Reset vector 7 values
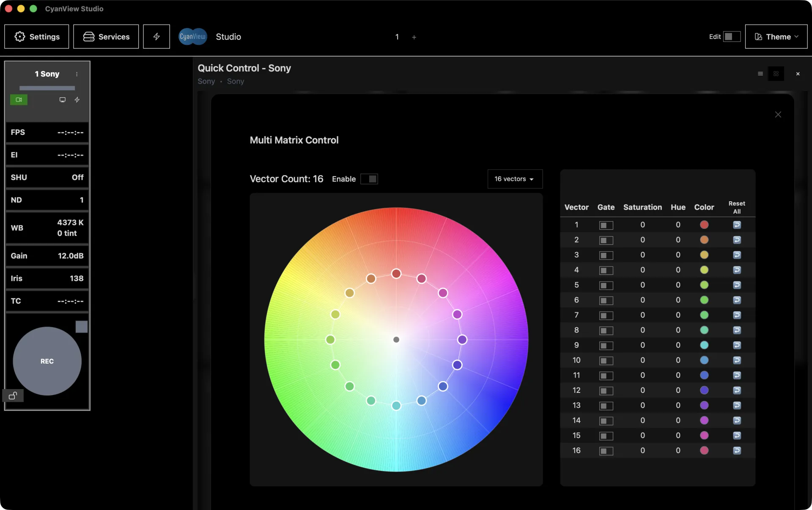812x510 pixels. [x=737, y=315]
